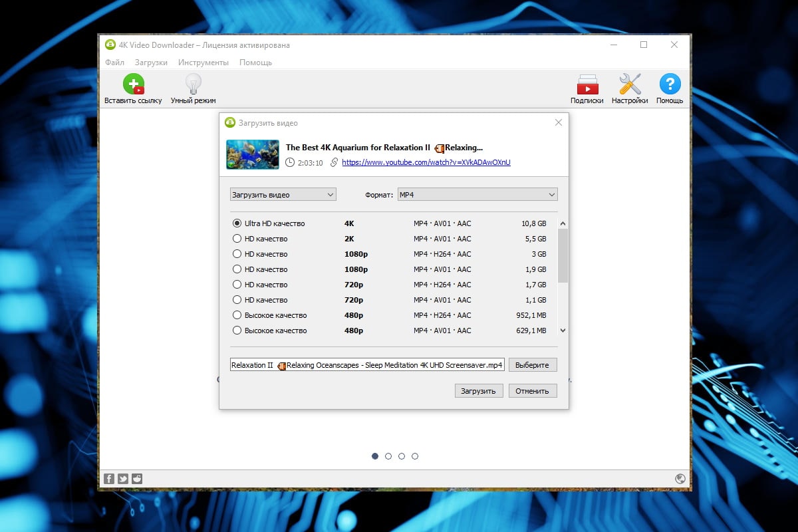Close the Загрузить видео dialog
The width and height of the screenshot is (798, 532).
point(559,122)
